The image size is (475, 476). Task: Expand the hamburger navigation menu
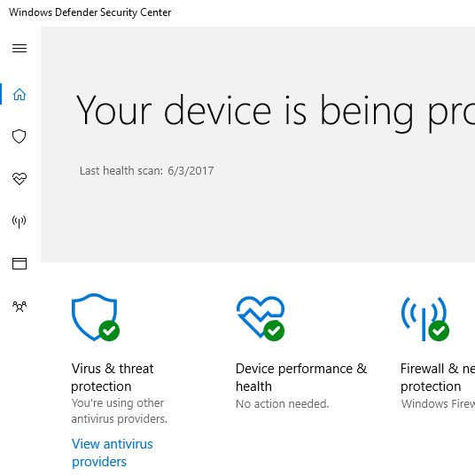(19, 48)
